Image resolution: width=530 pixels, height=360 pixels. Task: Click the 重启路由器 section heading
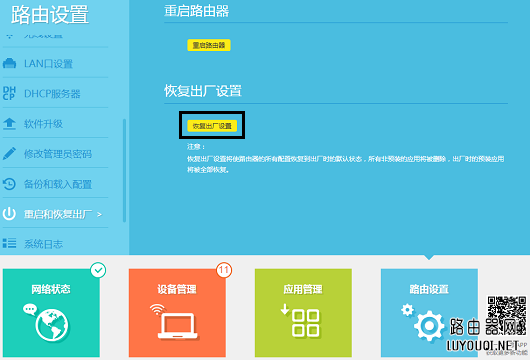(196, 11)
